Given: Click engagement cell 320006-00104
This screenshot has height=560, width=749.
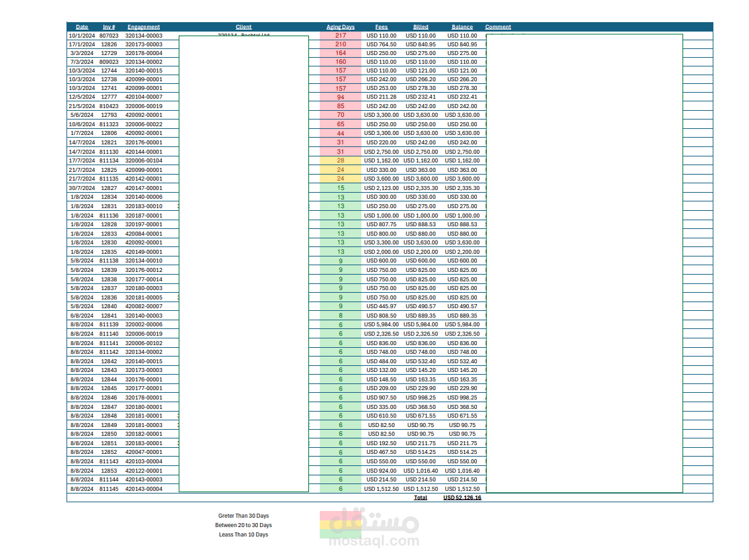Looking at the screenshot, I should [144, 161].
